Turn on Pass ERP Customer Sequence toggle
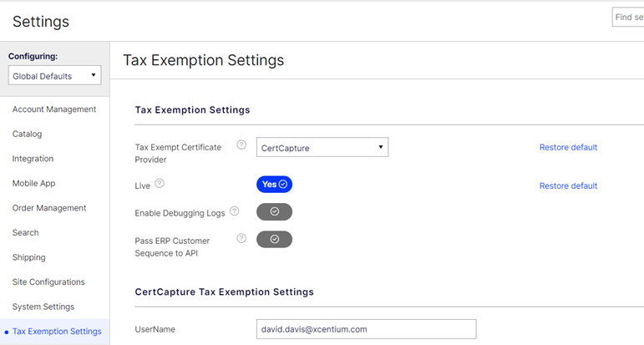This screenshot has height=345, width=644. [x=274, y=240]
